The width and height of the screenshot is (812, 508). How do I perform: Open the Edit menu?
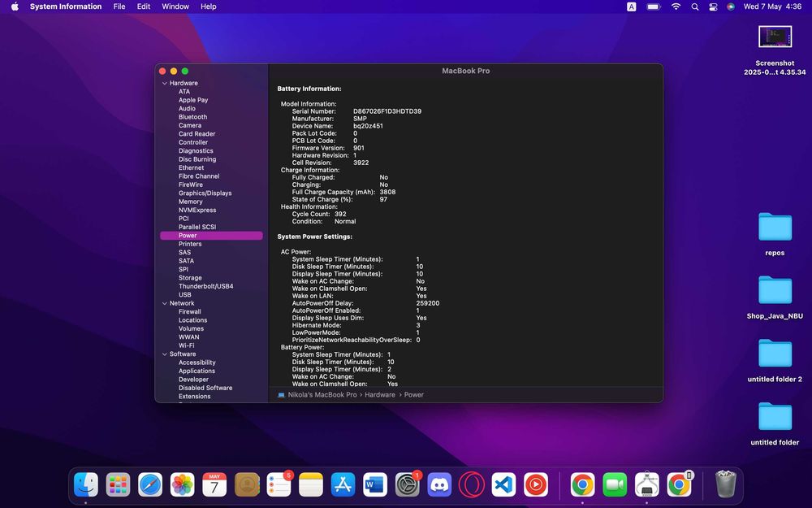coord(144,7)
